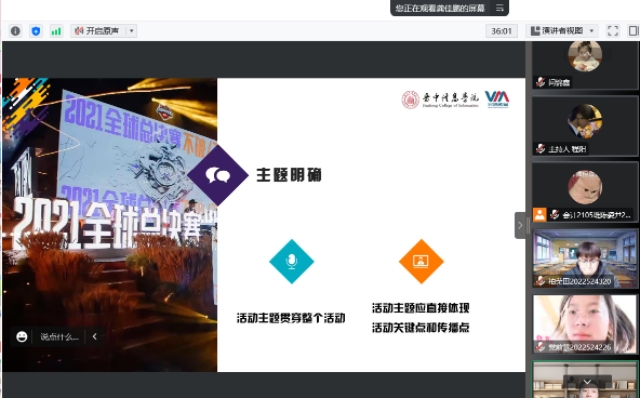Screen dimensions: 640x398
Task: Click the 活动主题贯穿整个活动 slide text
Action: [291, 318]
